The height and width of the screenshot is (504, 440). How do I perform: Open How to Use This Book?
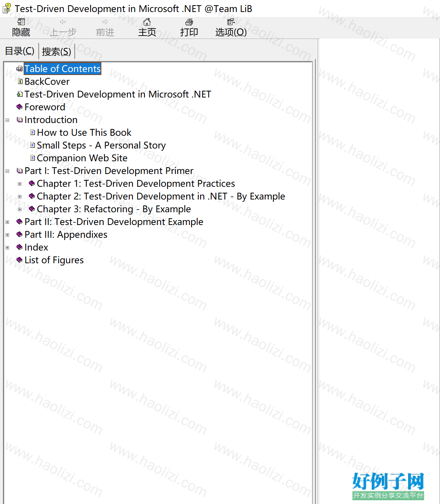84,132
